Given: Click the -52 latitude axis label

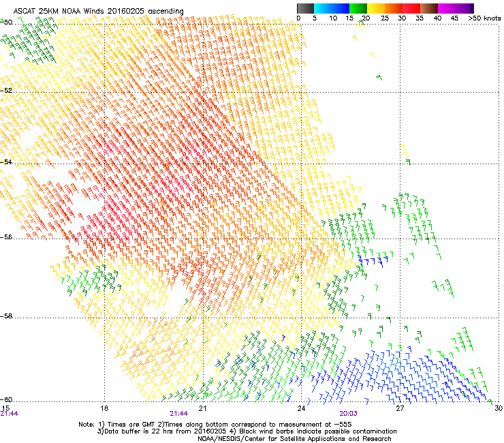Looking at the screenshot, I should click(x=6, y=91).
